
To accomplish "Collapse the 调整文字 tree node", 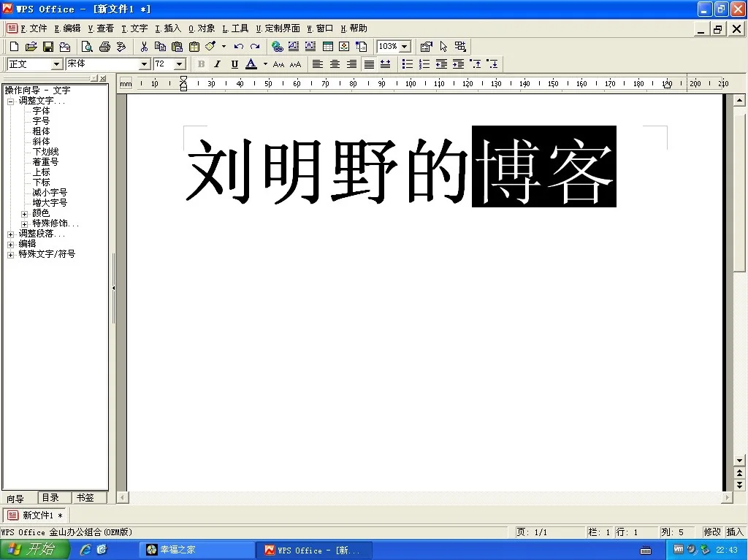I will tap(10, 101).
